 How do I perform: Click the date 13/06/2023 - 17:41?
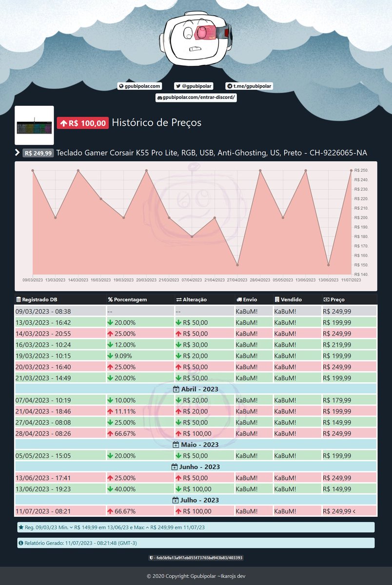(43, 478)
